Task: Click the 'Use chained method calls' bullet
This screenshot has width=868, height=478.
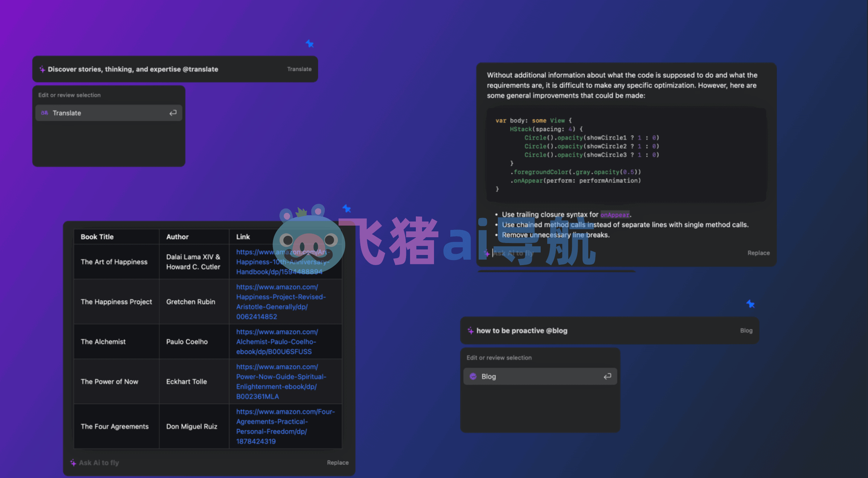Action: [x=625, y=225]
